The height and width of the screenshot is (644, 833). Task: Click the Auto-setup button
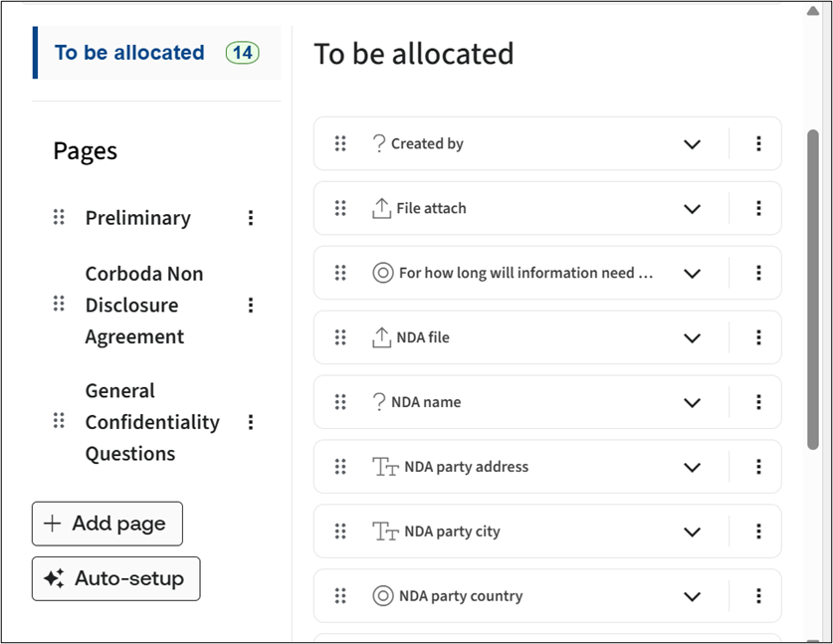pos(115,578)
